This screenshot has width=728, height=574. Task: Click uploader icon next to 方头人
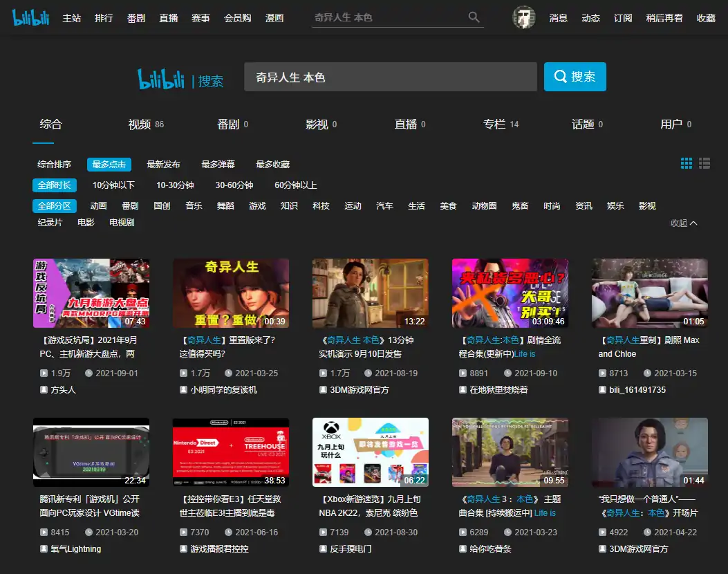tap(44, 389)
